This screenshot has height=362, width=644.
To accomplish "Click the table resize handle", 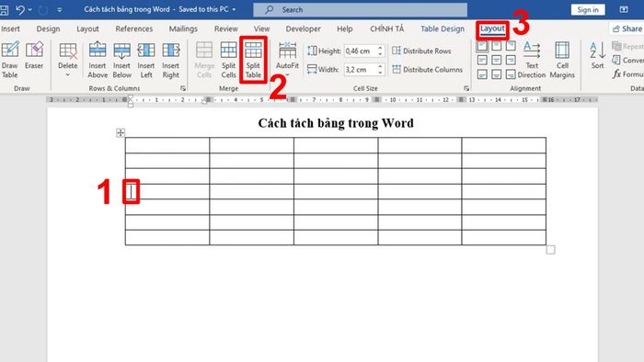I will 550,250.
